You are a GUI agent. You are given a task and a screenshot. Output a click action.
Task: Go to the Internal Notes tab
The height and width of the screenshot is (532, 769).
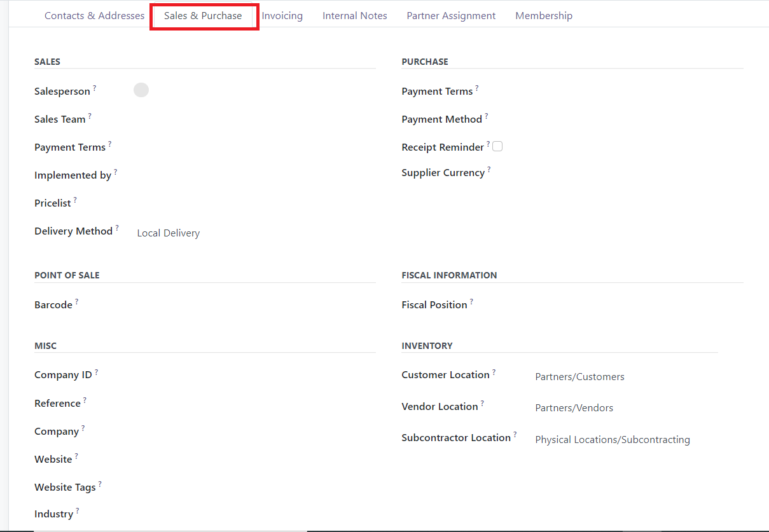coord(354,16)
